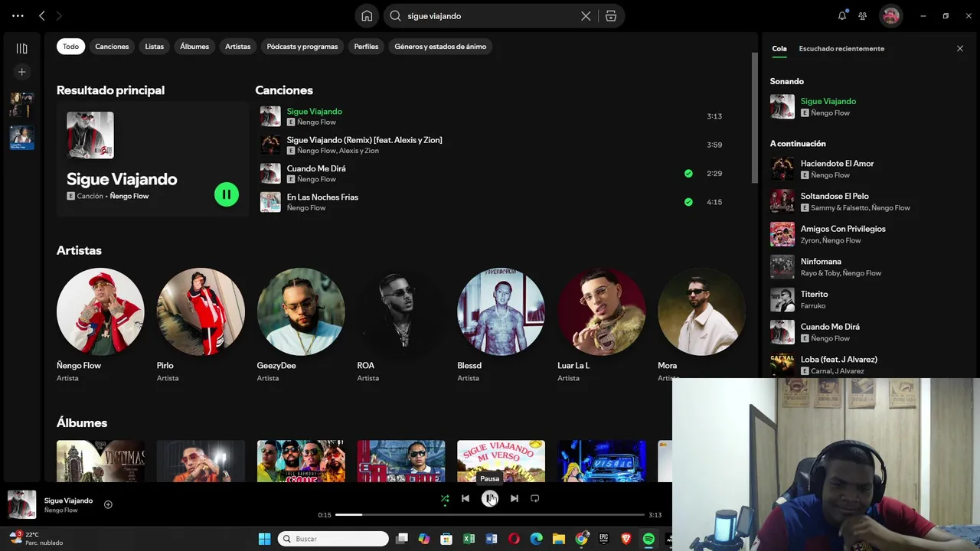Image resolution: width=980 pixels, height=551 pixels.
Task: Toggle saved checkmark for Cuando Me Dirá
Action: (688, 174)
